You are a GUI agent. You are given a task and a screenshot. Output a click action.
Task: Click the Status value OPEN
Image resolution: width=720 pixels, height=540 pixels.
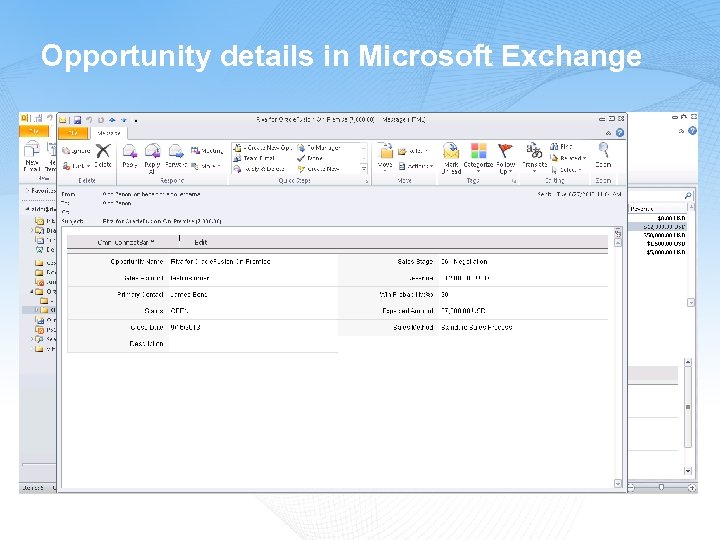[x=179, y=311]
